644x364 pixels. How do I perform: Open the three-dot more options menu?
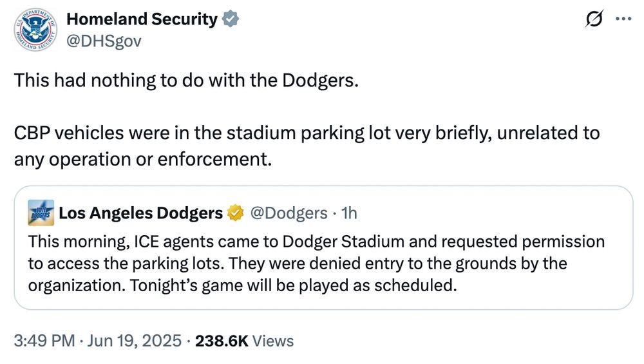click(623, 19)
